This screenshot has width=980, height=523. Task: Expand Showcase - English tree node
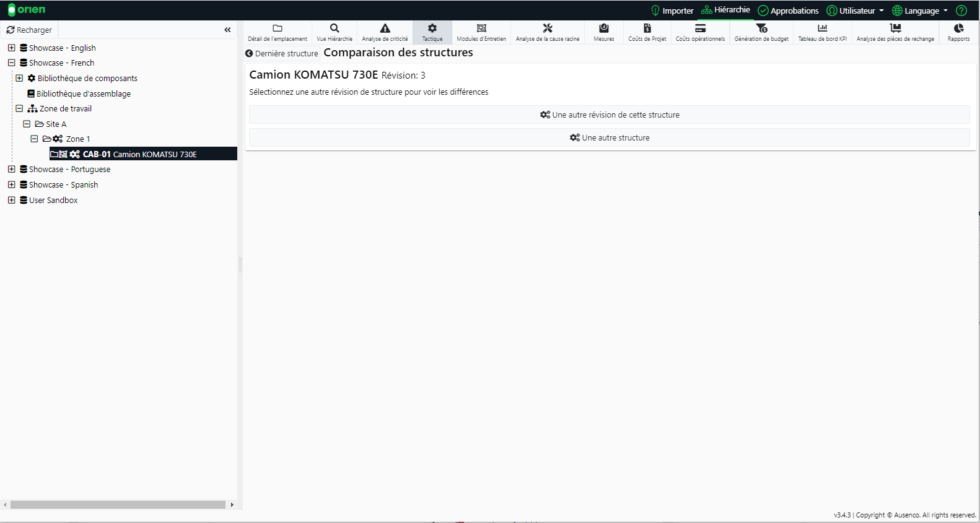(12, 48)
